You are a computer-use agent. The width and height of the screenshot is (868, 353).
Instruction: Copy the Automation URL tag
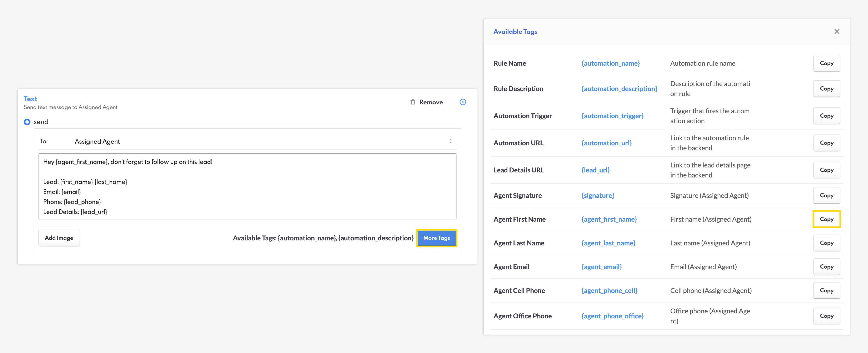(x=827, y=143)
